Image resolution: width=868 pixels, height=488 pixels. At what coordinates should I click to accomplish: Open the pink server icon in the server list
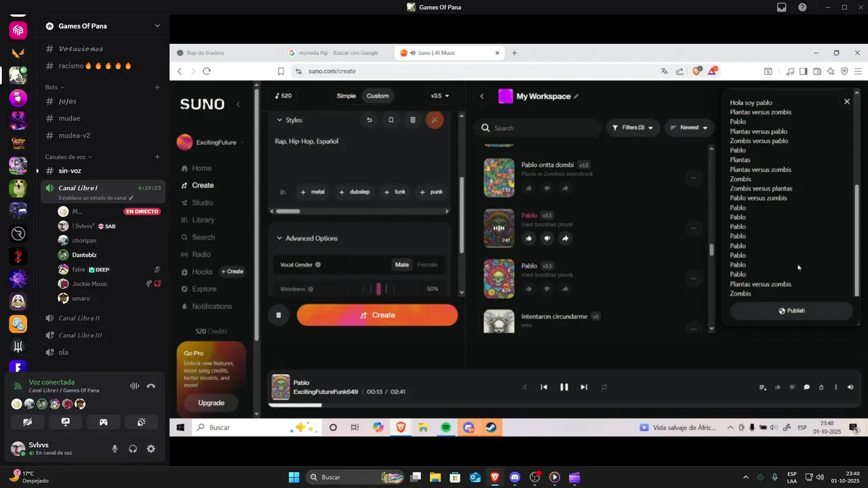tap(18, 30)
